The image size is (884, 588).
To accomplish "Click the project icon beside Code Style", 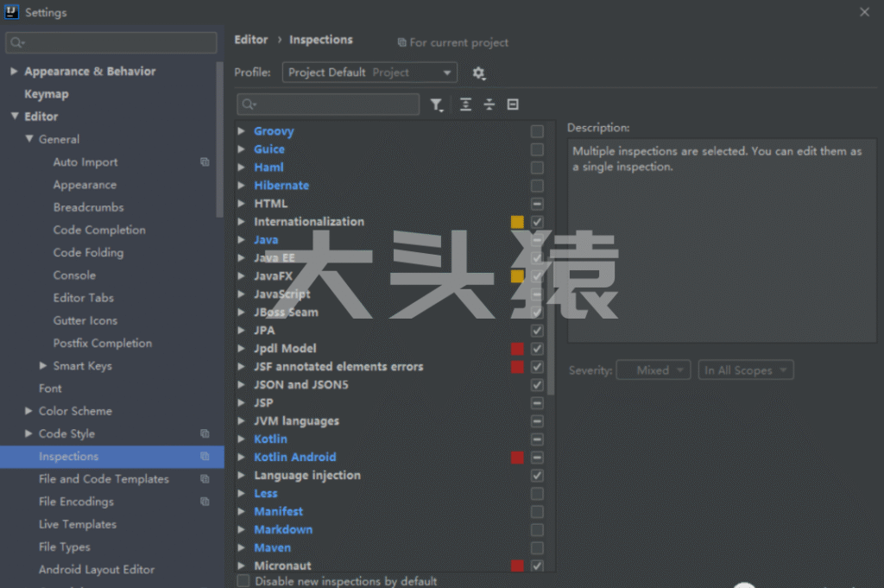I will [x=205, y=433].
